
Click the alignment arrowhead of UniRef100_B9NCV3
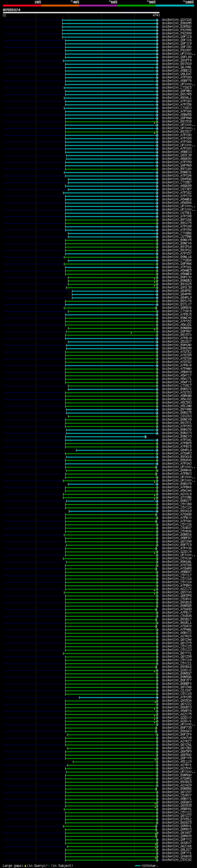[146, 437]
